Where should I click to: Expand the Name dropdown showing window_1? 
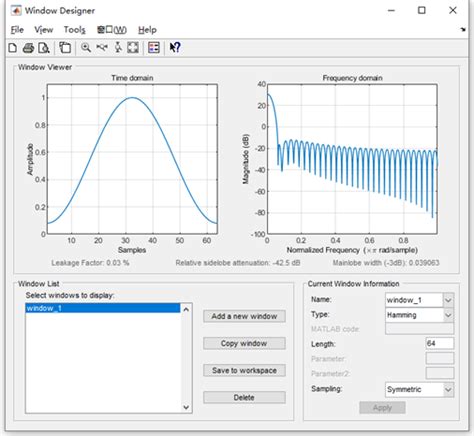(x=448, y=300)
